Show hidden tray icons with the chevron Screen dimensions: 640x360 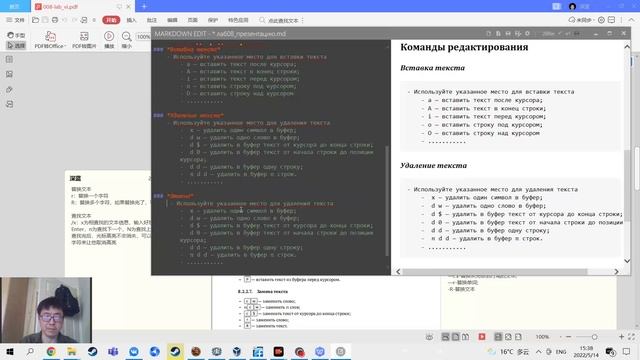tap(539, 351)
